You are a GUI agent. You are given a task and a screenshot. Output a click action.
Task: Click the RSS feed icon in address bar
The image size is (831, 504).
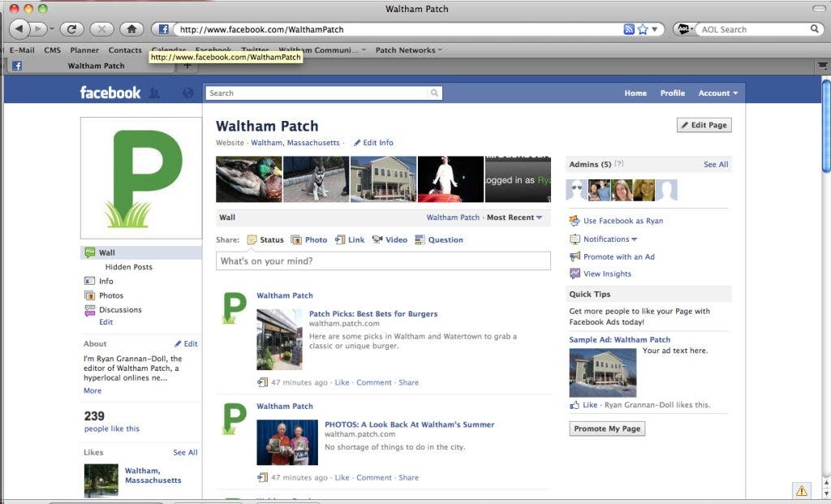[629, 29]
